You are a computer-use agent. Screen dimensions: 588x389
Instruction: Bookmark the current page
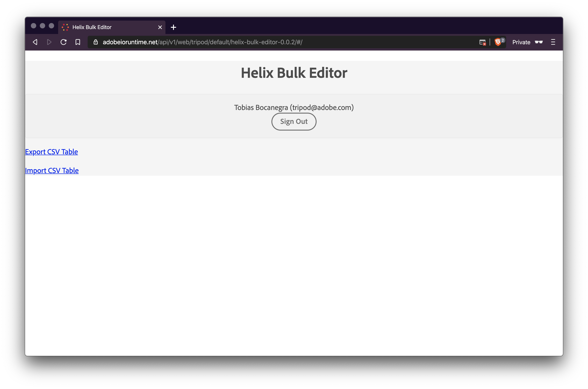point(78,42)
